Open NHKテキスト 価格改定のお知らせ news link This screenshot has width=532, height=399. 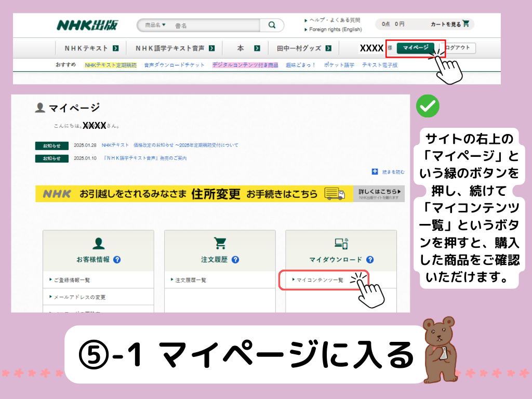click(170, 145)
